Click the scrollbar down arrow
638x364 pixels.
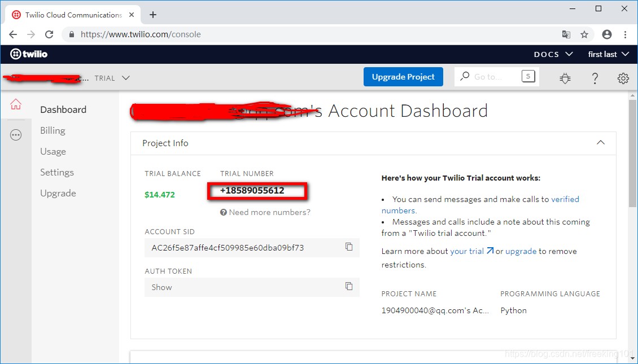(633, 359)
